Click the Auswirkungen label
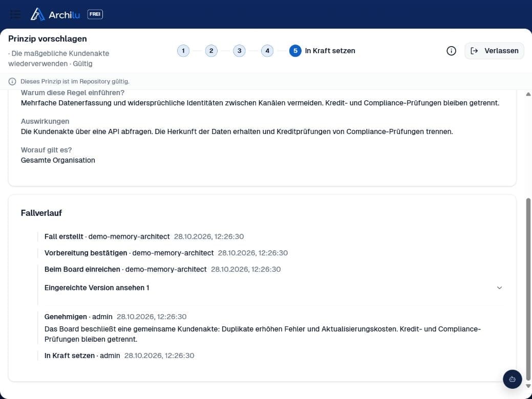532x399 pixels. coord(45,121)
